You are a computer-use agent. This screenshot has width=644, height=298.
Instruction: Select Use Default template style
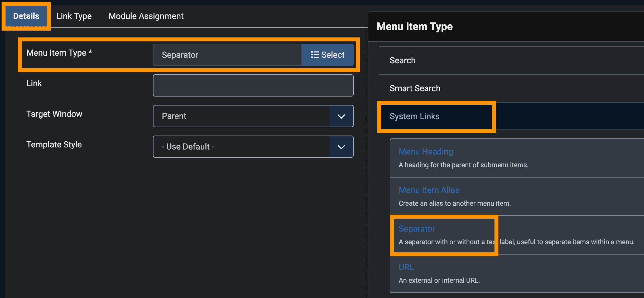tap(252, 147)
